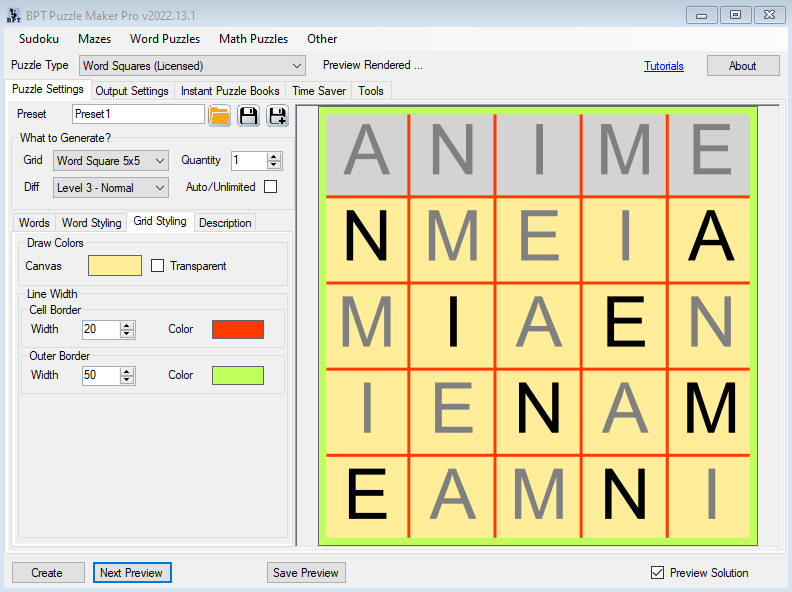Toggle the Transparent canvas checkbox

157,266
